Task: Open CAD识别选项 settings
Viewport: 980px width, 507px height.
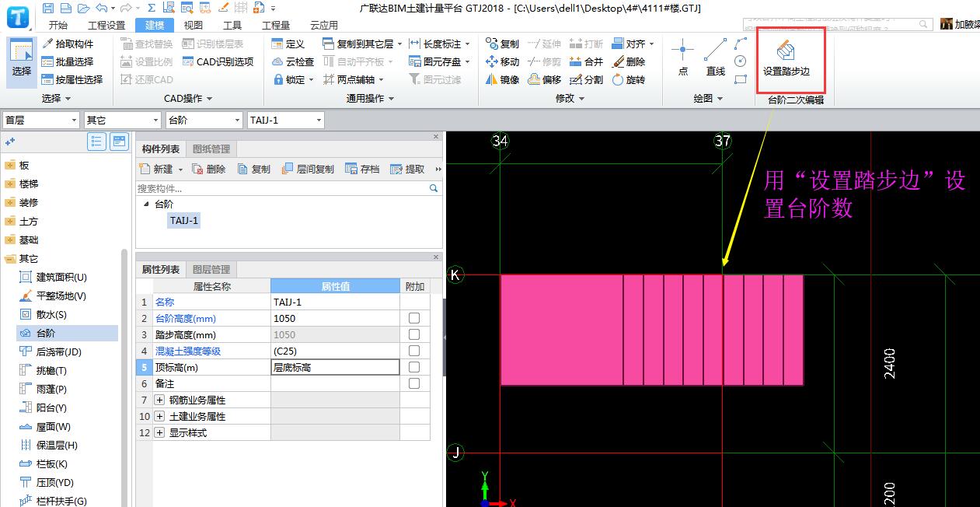Action: click(x=218, y=61)
